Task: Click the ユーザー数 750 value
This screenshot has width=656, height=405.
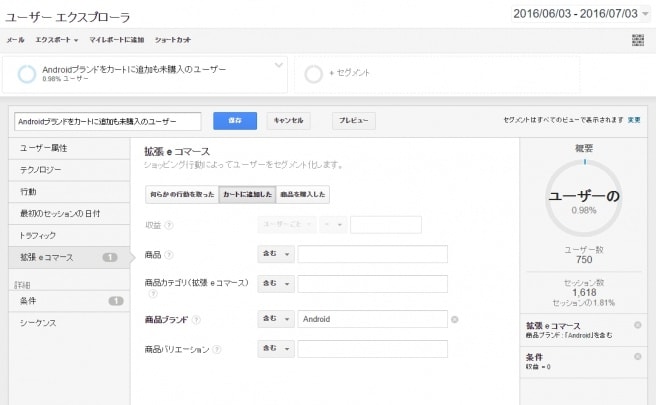Action: point(584,259)
